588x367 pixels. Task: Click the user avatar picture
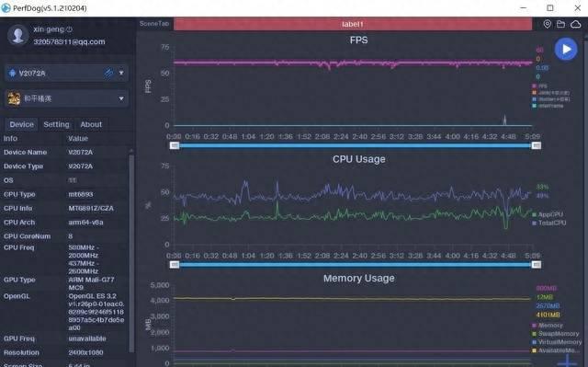pyautogui.click(x=17, y=35)
